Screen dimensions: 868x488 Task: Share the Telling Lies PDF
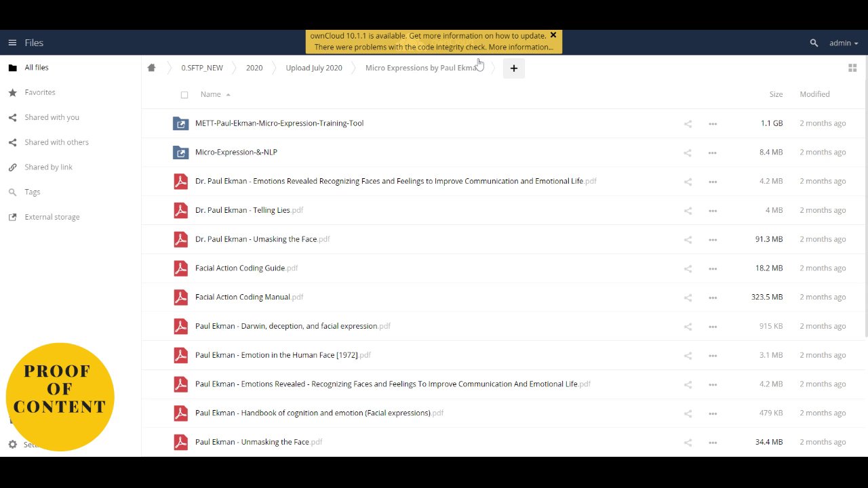click(688, 211)
